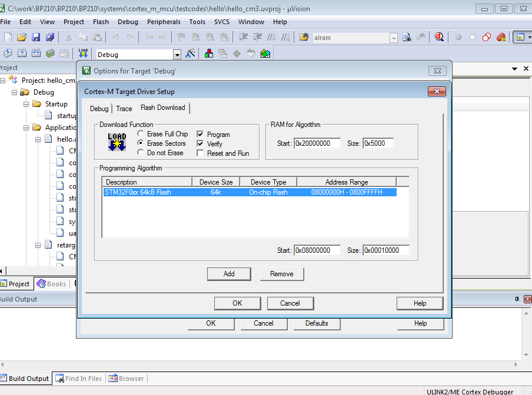
Task: Collapse the retarget file node in the project tree
Action: (x=38, y=245)
